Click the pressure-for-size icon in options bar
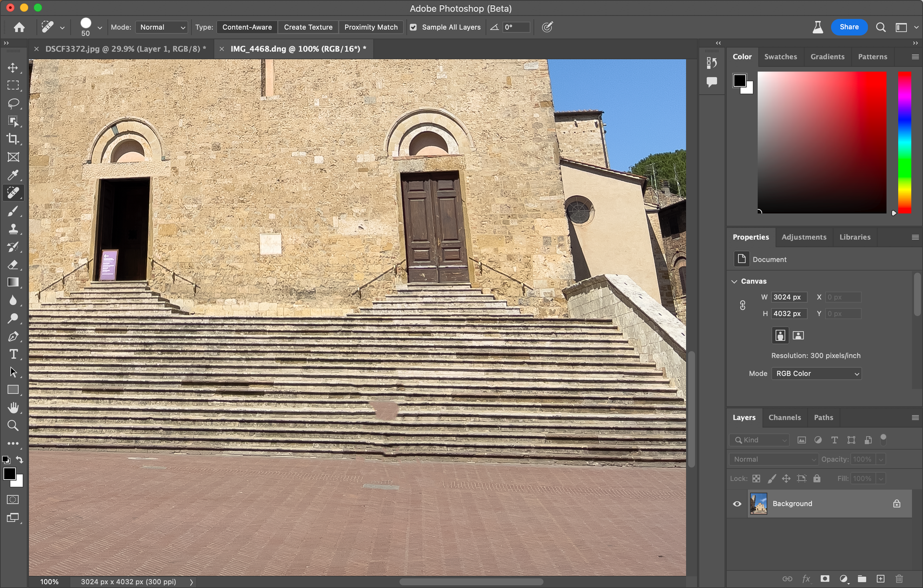The image size is (923, 588). 547,27
